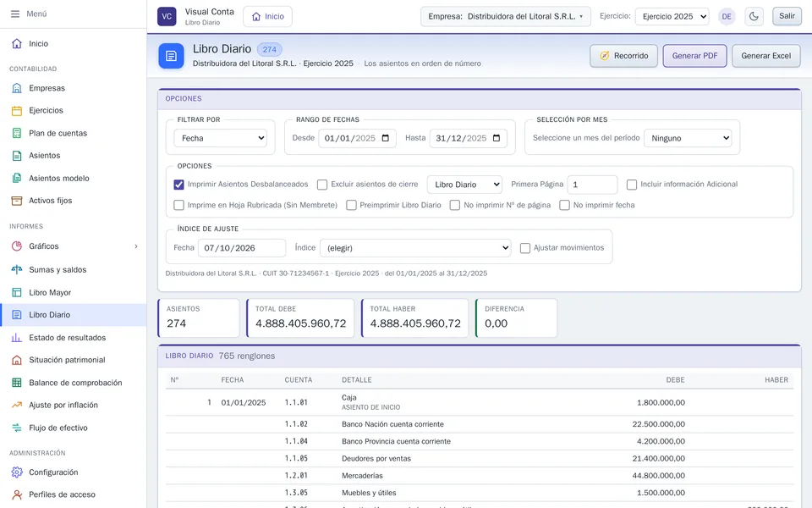Check Excluir asientos de cierre
The image size is (812, 508).
pyautogui.click(x=322, y=185)
